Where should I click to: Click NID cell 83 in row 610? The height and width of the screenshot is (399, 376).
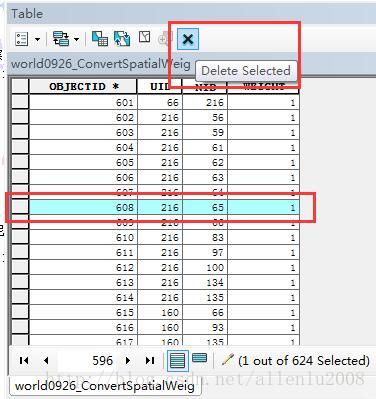(205, 237)
